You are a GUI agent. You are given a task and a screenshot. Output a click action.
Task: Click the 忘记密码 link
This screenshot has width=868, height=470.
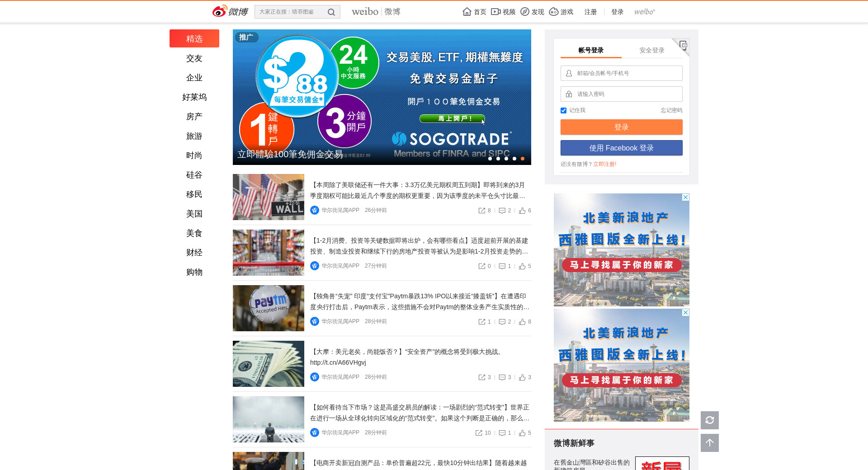tap(671, 110)
